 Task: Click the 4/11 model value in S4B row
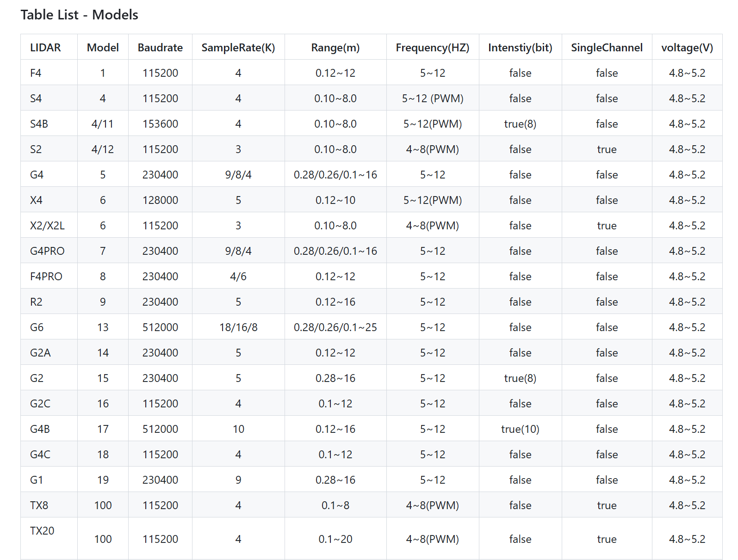coord(103,124)
